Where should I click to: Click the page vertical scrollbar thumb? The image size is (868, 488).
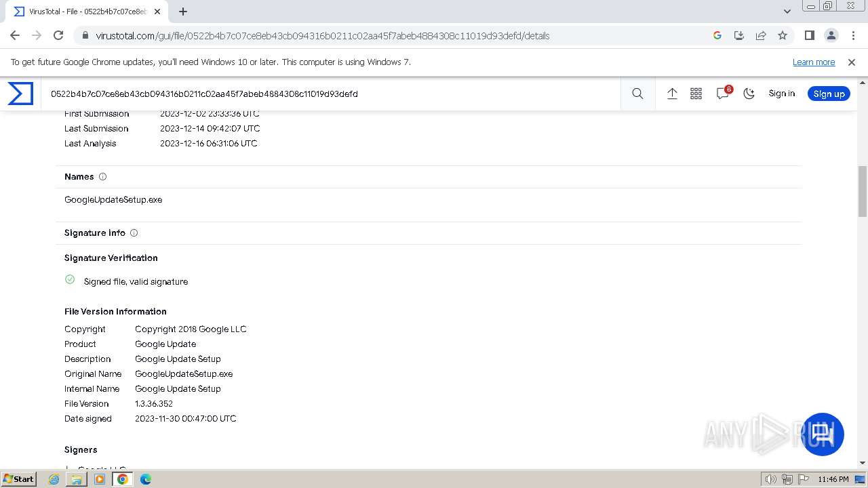(x=863, y=191)
